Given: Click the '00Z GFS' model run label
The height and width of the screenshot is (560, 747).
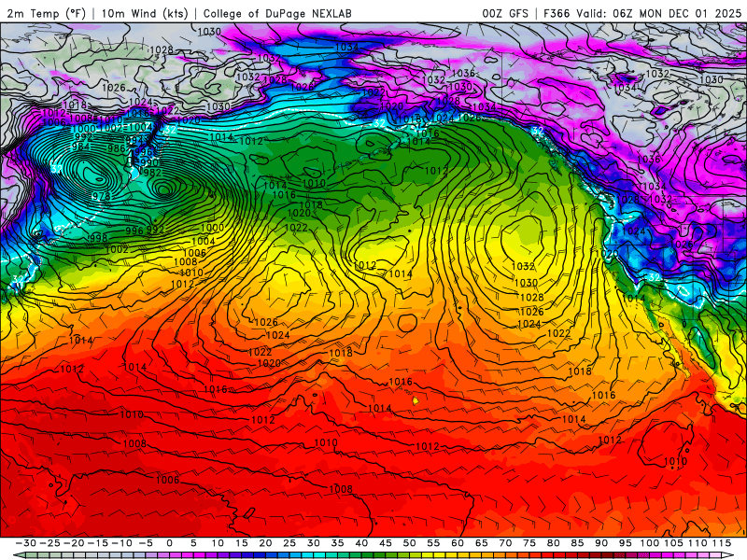Looking at the screenshot, I should click(505, 13).
